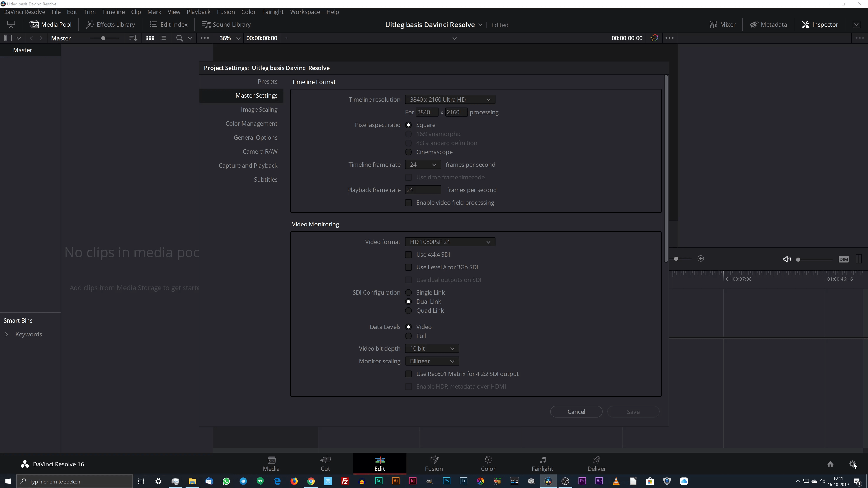Click the media pool search icon

pyautogui.click(x=180, y=38)
